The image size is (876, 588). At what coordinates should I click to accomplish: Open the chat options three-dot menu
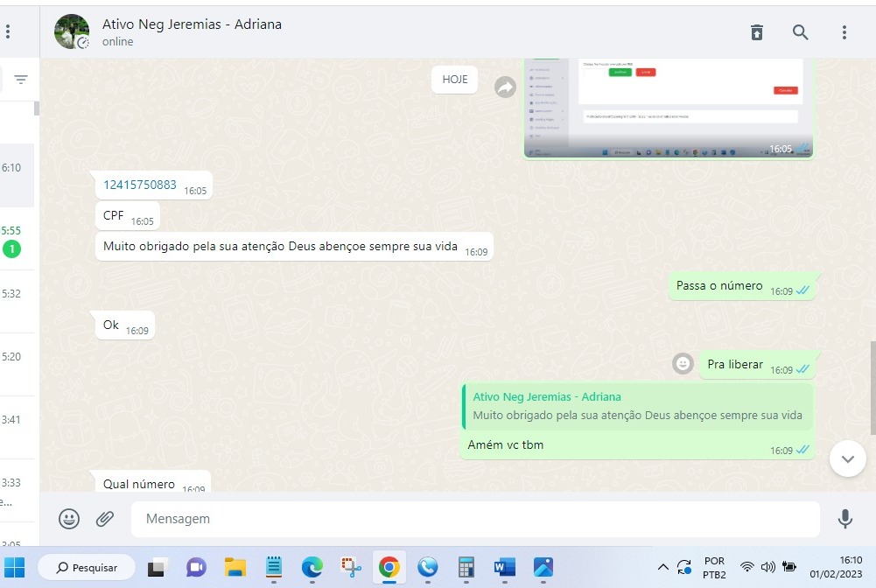coord(844,32)
